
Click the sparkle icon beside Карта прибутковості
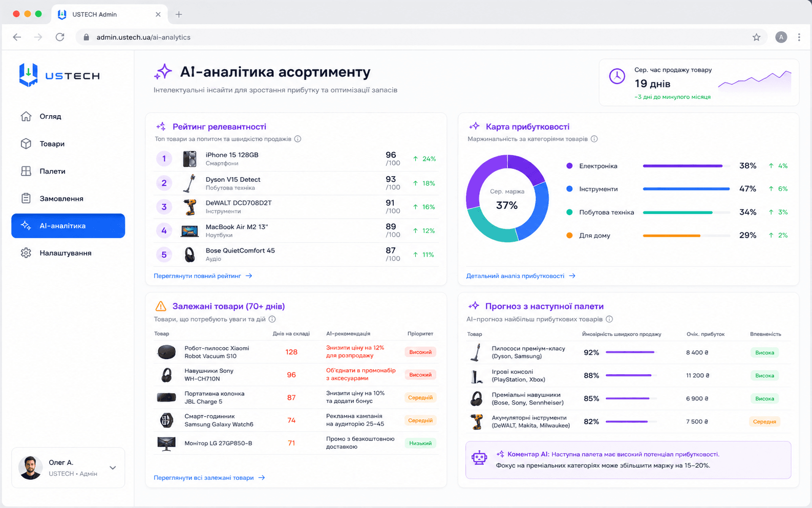pyautogui.click(x=474, y=126)
